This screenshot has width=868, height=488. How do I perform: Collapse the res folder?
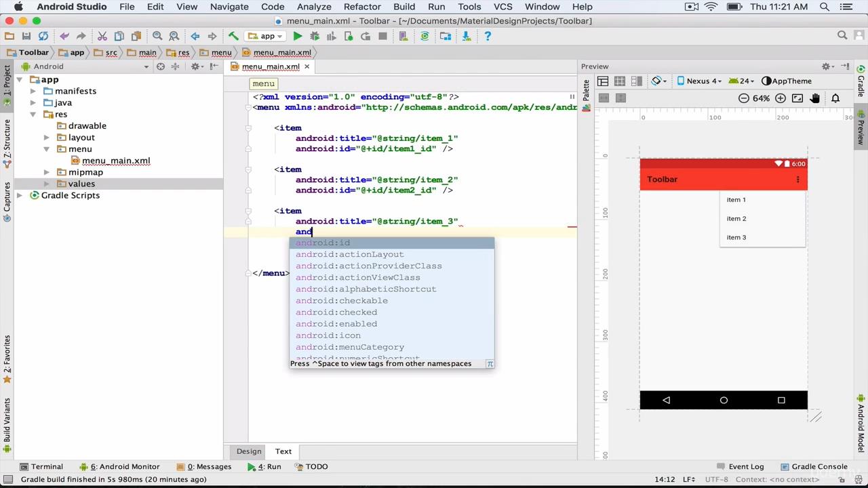coord(33,115)
